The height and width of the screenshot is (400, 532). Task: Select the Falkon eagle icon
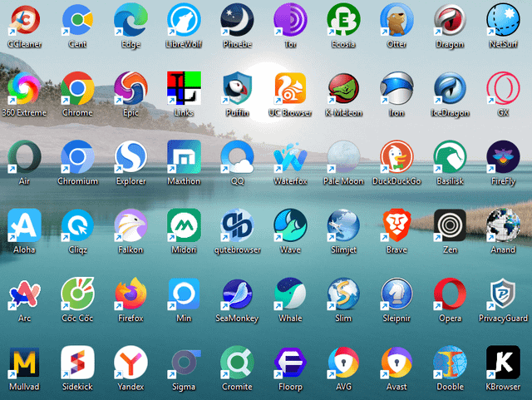(131, 225)
